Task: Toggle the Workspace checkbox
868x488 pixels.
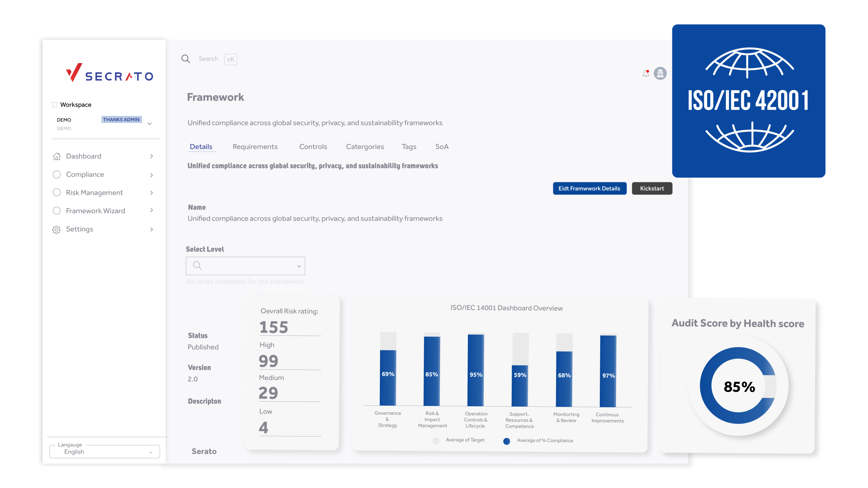Action: (55, 105)
